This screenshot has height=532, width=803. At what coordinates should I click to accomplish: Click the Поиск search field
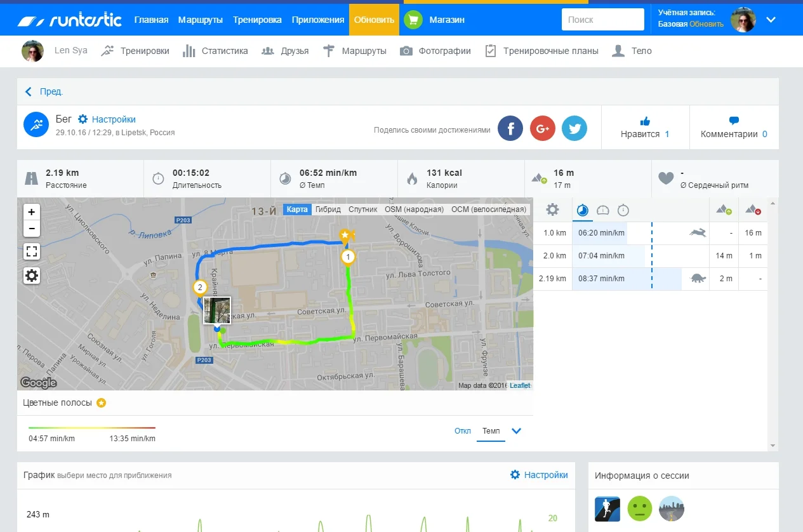pos(602,20)
